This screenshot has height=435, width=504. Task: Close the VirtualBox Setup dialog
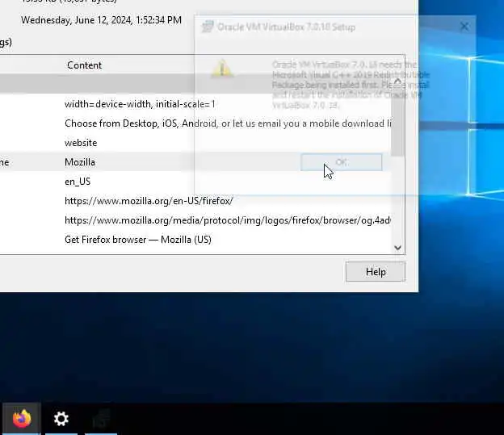click(x=464, y=27)
